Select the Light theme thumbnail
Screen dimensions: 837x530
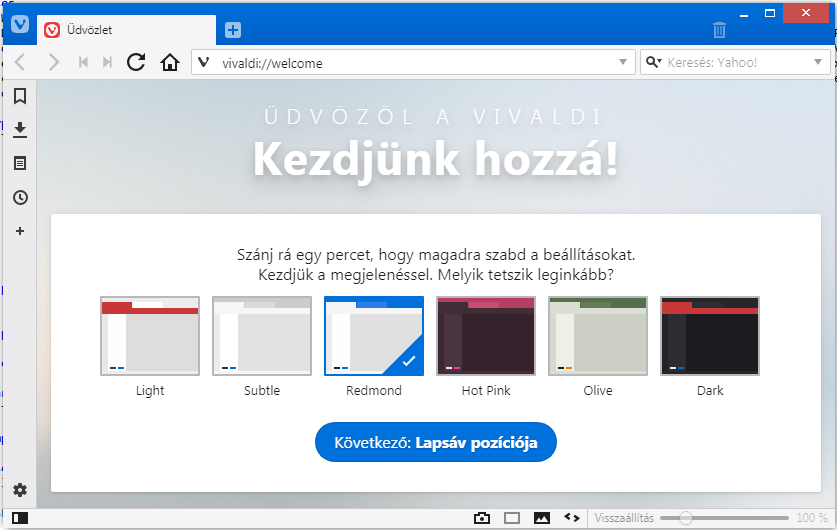150,336
